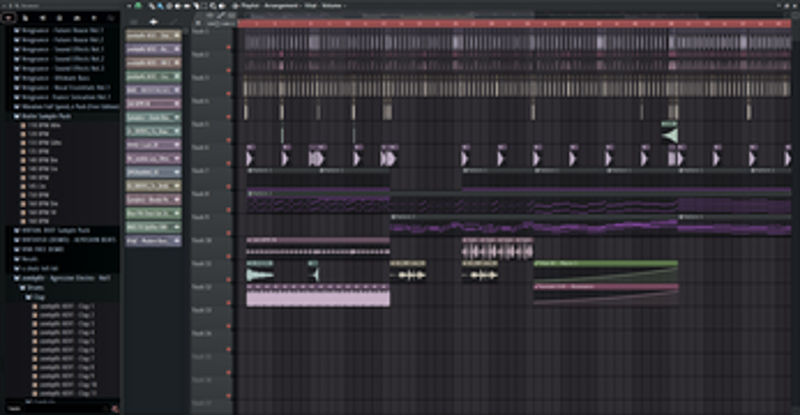Image resolution: width=800 pixels, height=415 pixels.
Task: Collapse the Clap subfolder in browser
Action: click(x=29, y=296)
